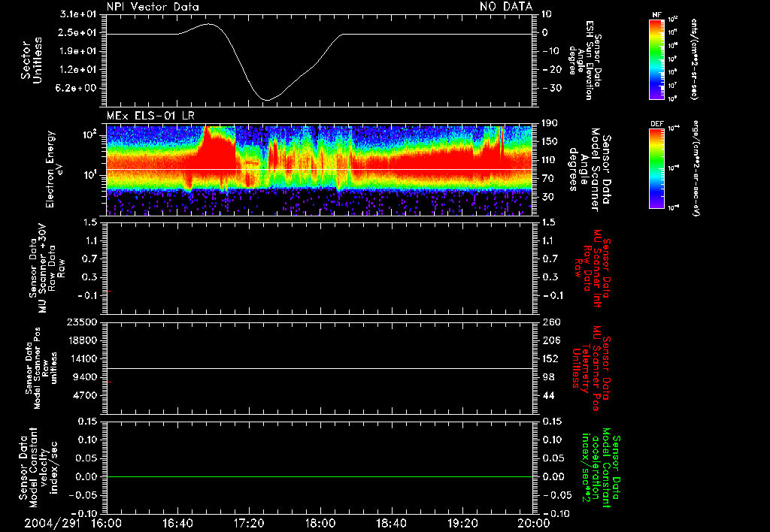Viewport: 770px width, 532px height.
Task: Click the '16:40' time axis label
Action: (177, 523)
